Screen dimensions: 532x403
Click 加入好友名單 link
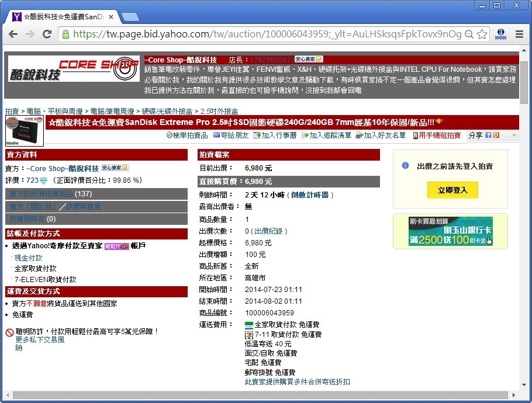click(381, 136)
